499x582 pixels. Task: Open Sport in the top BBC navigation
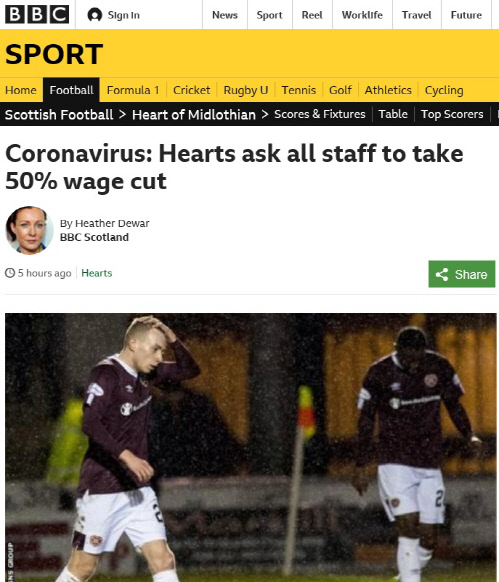point(270,15)
